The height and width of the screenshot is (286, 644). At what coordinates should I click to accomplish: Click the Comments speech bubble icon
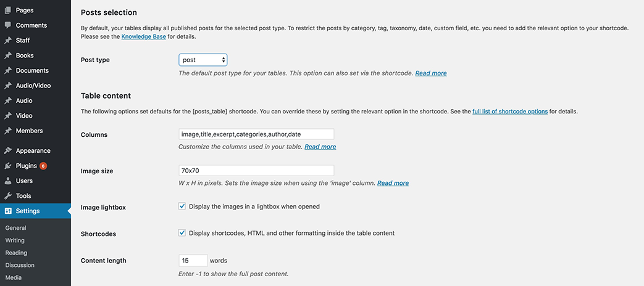(x=7, y=25)
